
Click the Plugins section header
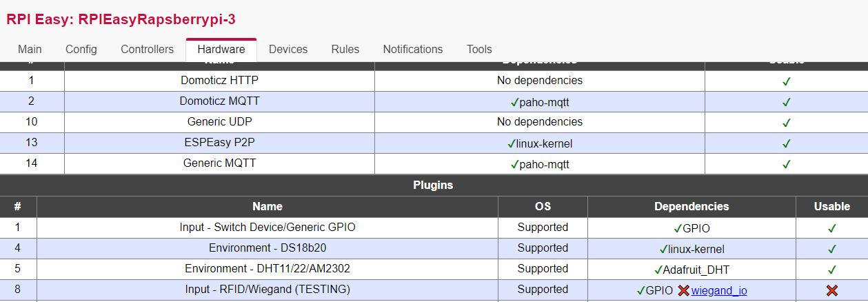tap(433, 185)
